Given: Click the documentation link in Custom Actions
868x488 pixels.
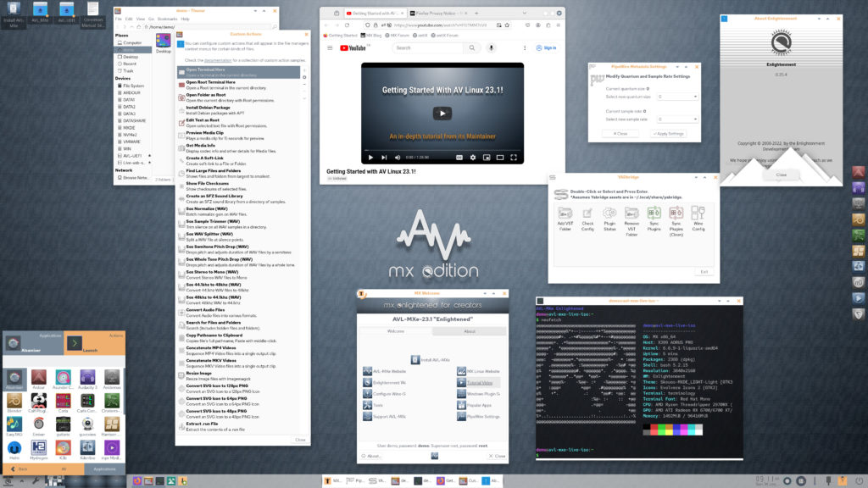Looking at the screenshot, I should [218, 60].
